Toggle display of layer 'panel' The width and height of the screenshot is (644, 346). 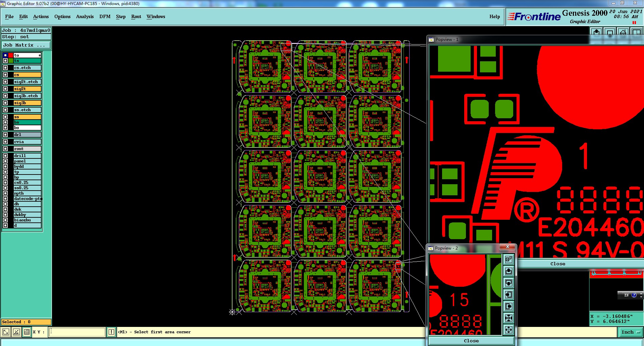click(x=5, y=161)
